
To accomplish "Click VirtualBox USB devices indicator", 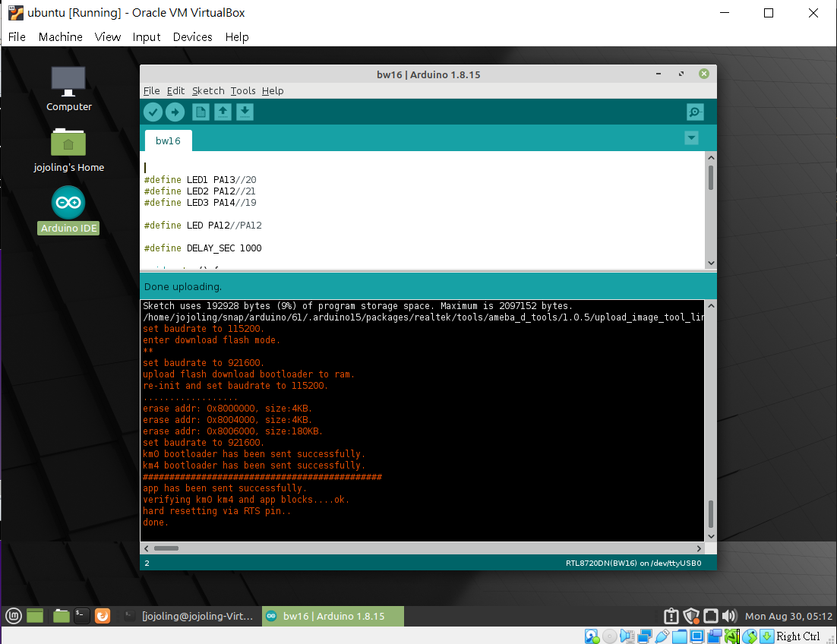I will pos(662,636).
